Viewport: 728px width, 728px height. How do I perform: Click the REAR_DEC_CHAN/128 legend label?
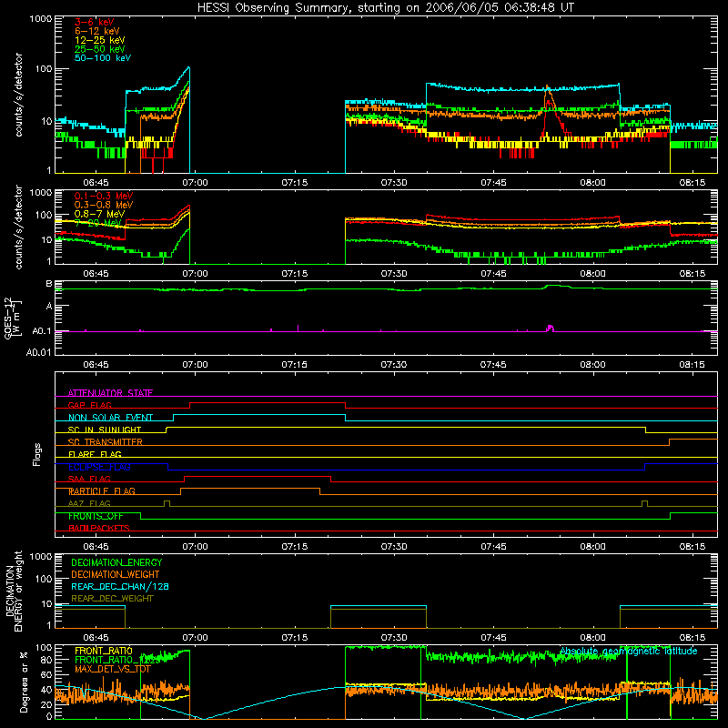pyautogui.click(x=120, y=586)
